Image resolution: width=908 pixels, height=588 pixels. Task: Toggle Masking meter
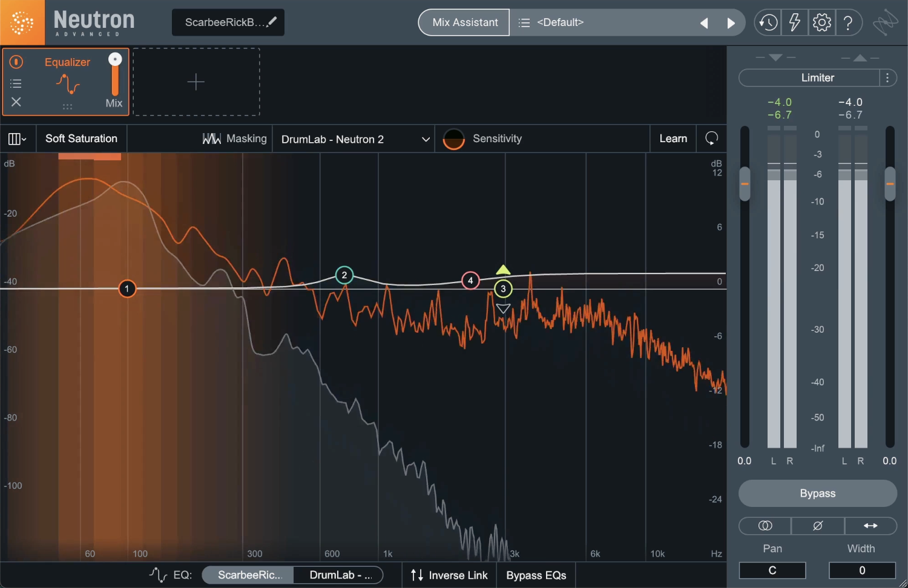[x=234, y=139]
